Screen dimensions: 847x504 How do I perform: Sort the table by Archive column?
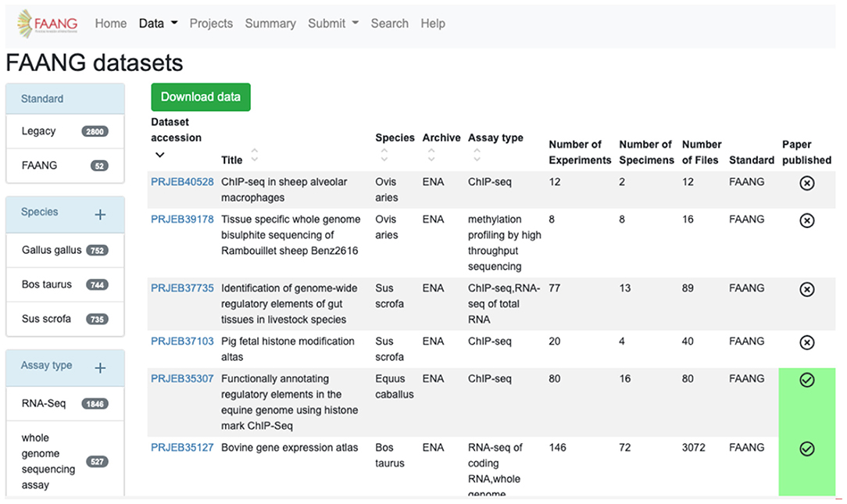(431, 155)
